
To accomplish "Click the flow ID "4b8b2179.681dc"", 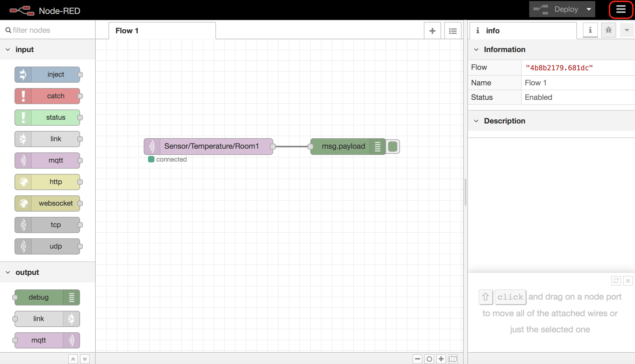I will (559, 68).
